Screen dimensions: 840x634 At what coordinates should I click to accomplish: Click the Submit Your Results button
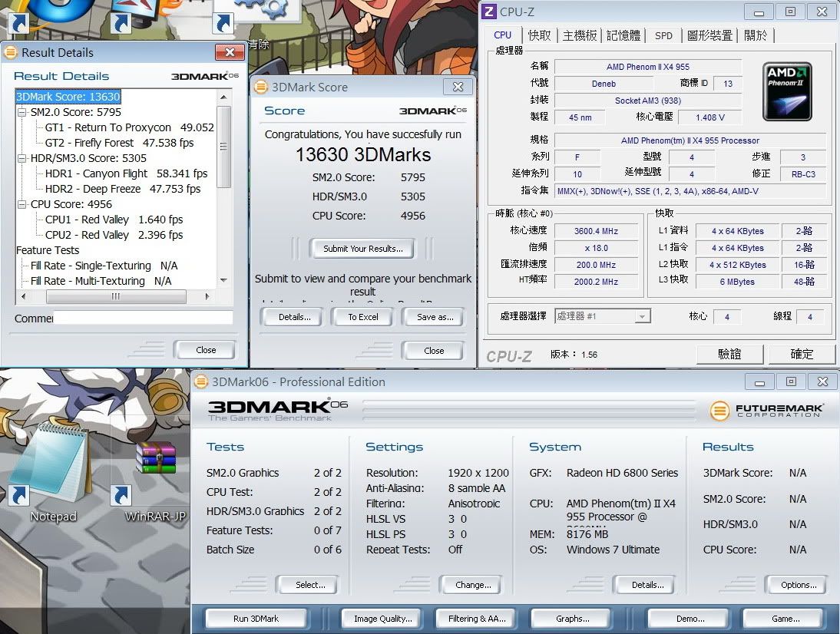click(362, 249)
